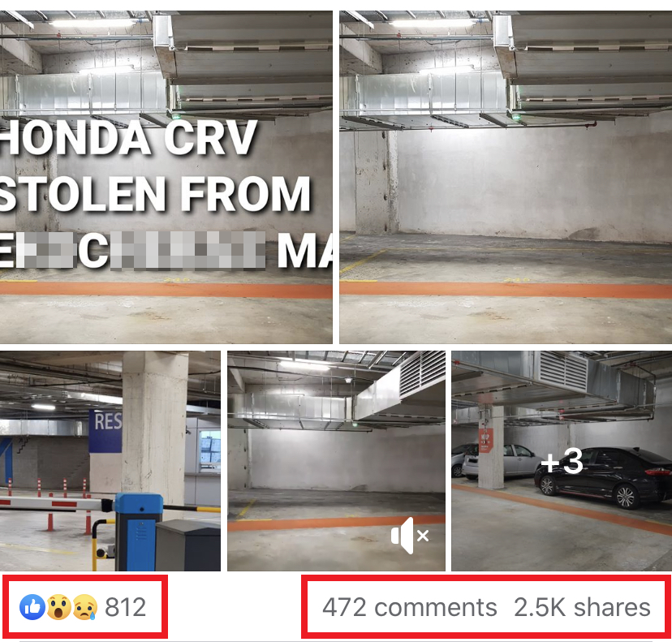
Task: Open the 472 comments link
Action: [409, 607]
